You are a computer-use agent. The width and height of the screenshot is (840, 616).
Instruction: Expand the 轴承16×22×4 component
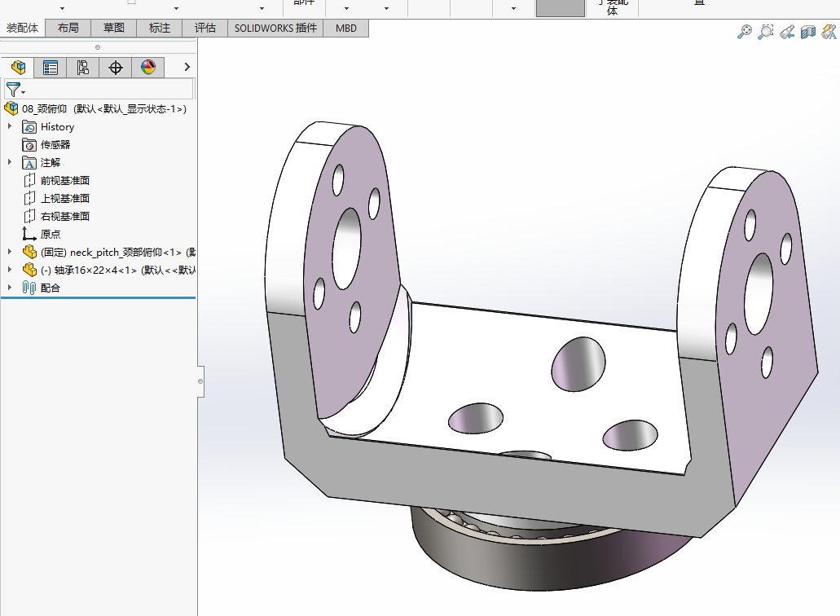pyautogui.click(x=10, y=269)
